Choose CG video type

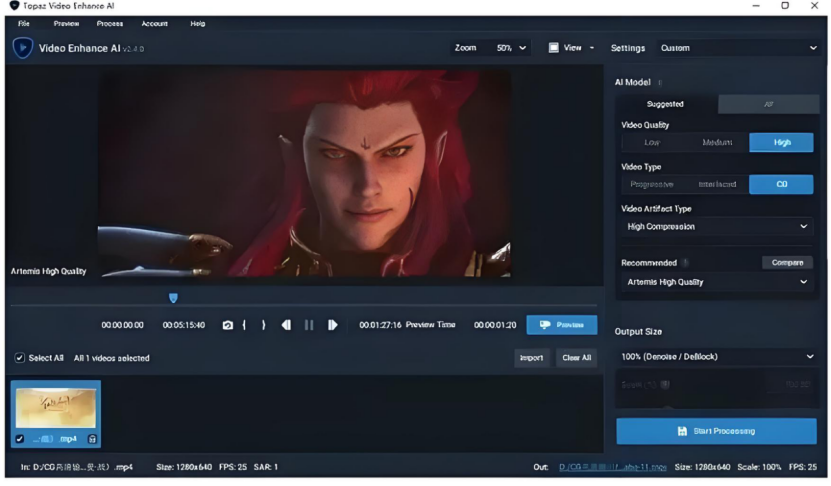(x=781, y=184)
